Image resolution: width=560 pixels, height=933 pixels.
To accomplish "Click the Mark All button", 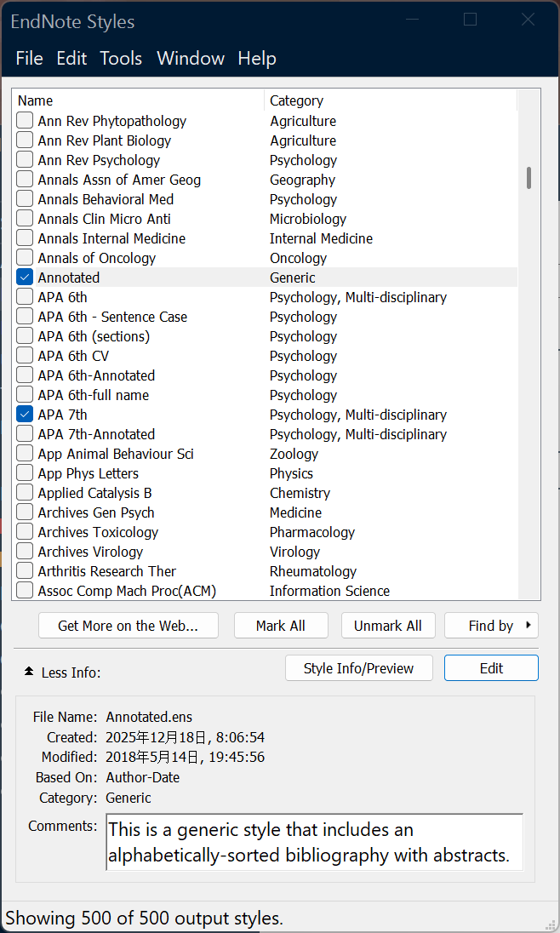I will point(281,626).
